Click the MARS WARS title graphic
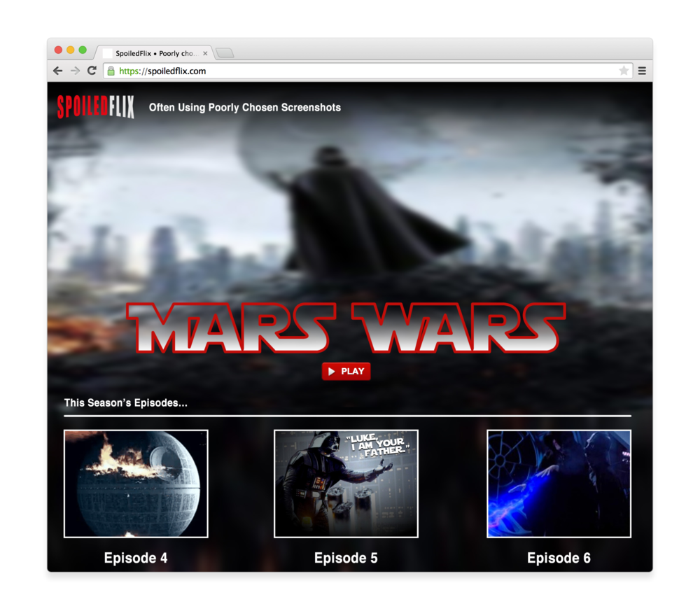This screenshot has width=700, height=604. coord(346,328)
